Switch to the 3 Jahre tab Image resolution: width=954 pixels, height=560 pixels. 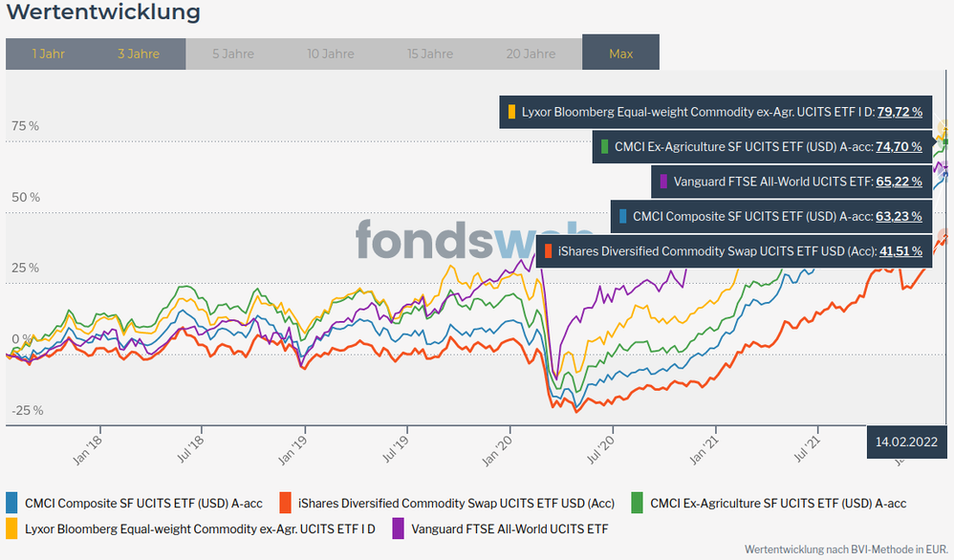tap(139, 54)
